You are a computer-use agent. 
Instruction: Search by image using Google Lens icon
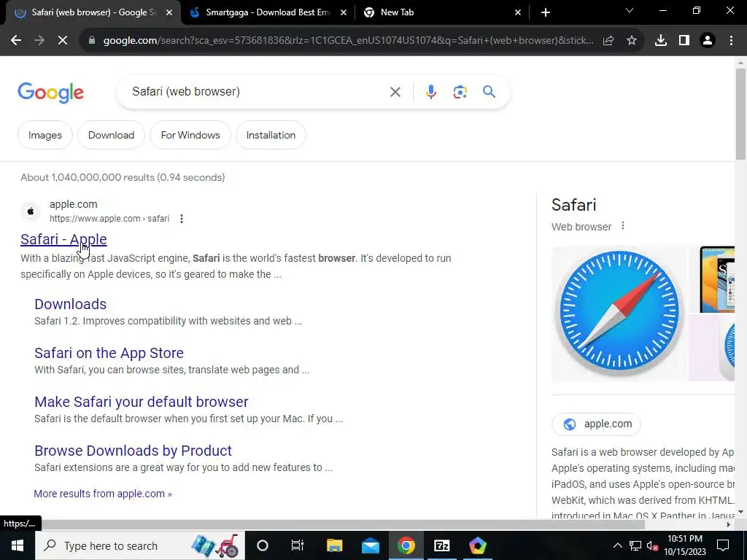460,92
